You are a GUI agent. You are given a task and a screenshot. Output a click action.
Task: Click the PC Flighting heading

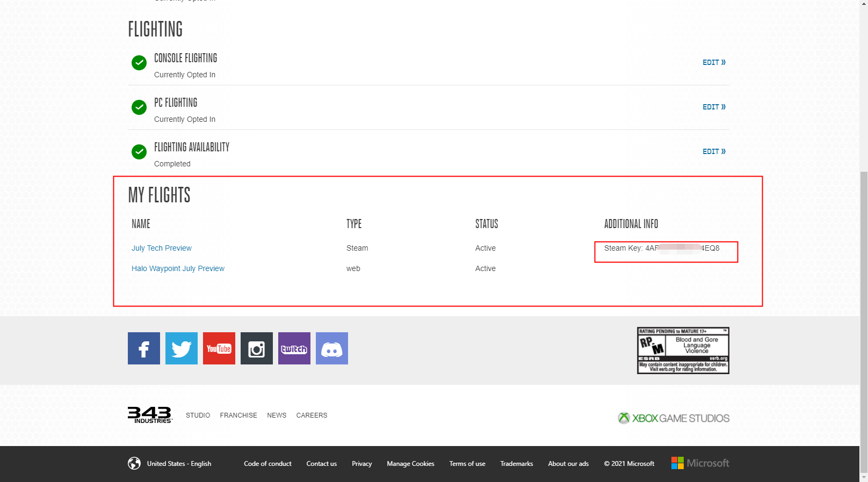coord(176,103)
